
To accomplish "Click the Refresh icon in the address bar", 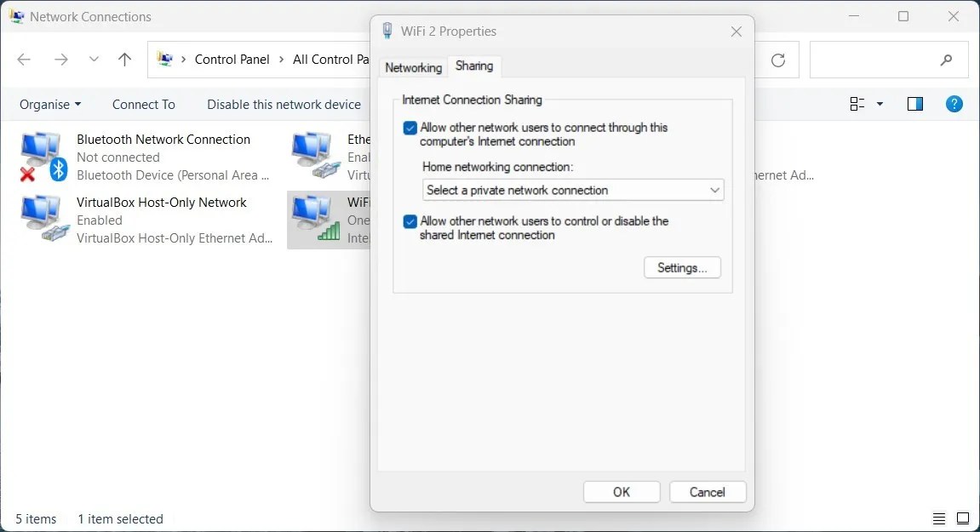I will click(x=777, y=60).
